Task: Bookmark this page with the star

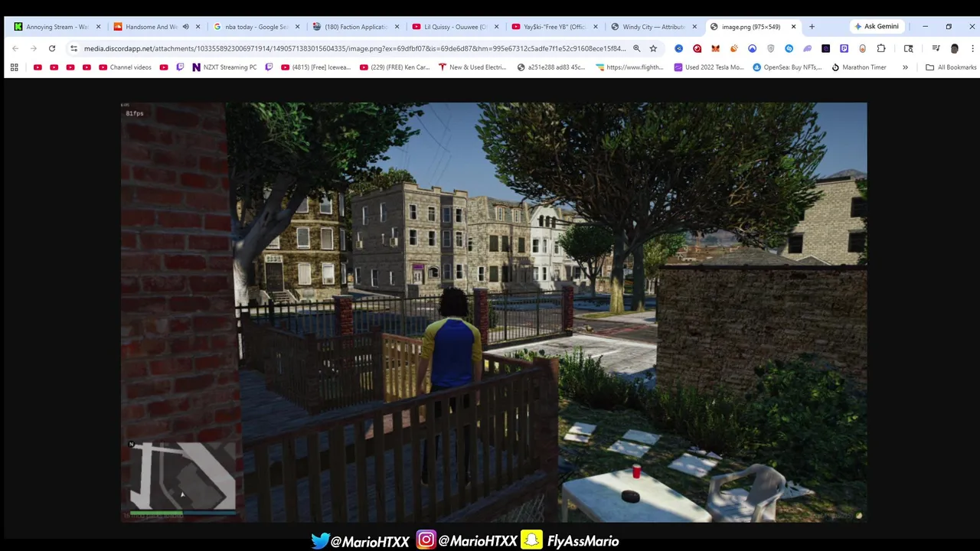Action: point(653,48)
